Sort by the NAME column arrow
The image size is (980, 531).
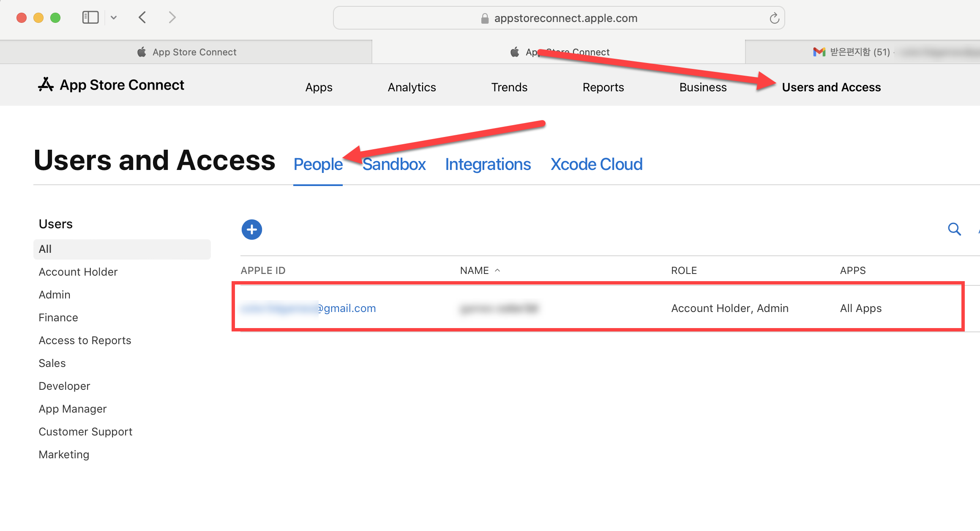click(x=497, y=270)
